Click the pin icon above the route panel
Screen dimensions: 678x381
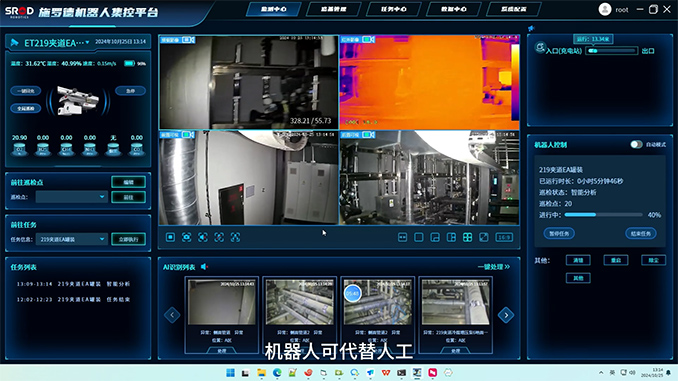531,28
